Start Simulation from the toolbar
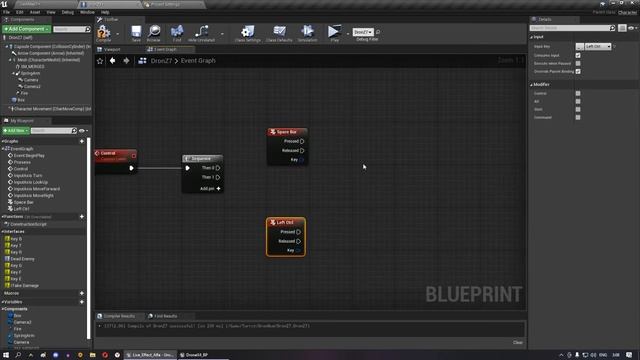The image size is (640, 360). (307, 32)
